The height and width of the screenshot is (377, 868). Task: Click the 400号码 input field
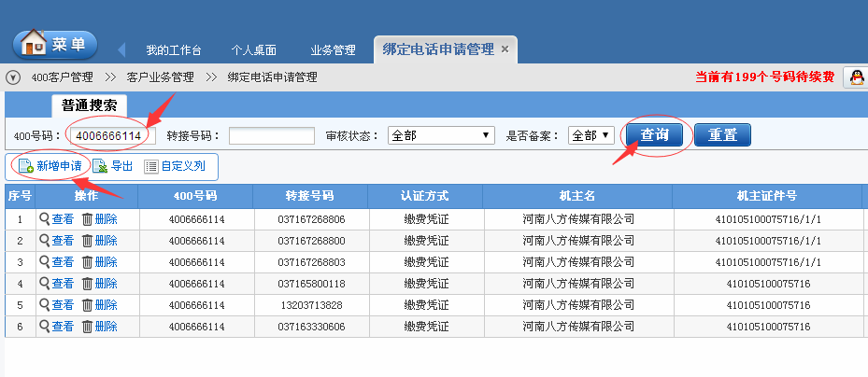tap(111, 136)
